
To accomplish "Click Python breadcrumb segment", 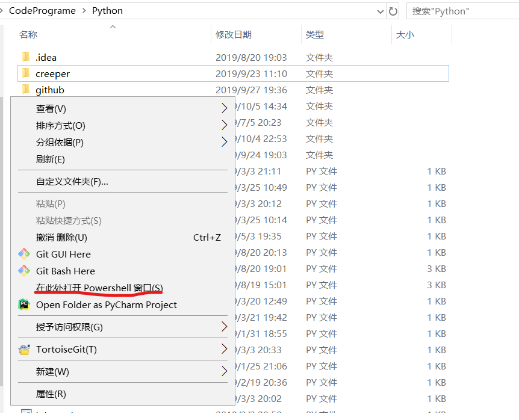I will click(x=107, y=11).
